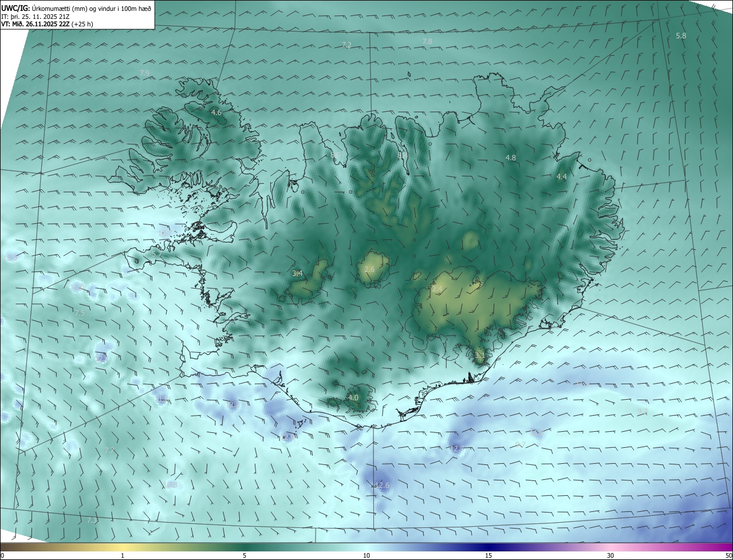Click the 7.9 value label northwest of the Westfjords
Image resolution: width=733 pixels, height=560 pixels.
click(144, 73)
